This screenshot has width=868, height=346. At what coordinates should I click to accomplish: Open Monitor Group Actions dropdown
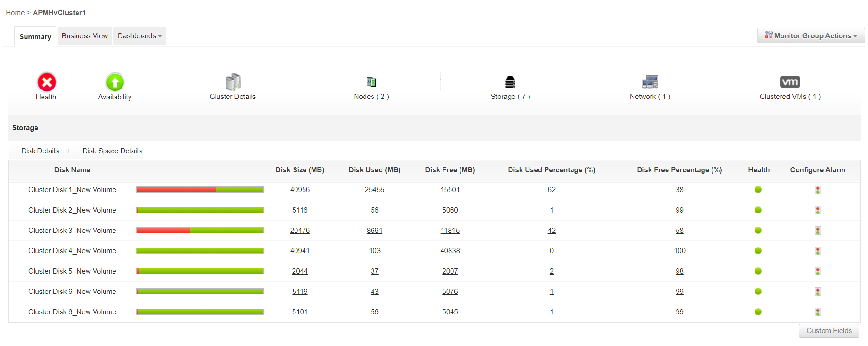point(811,36)
